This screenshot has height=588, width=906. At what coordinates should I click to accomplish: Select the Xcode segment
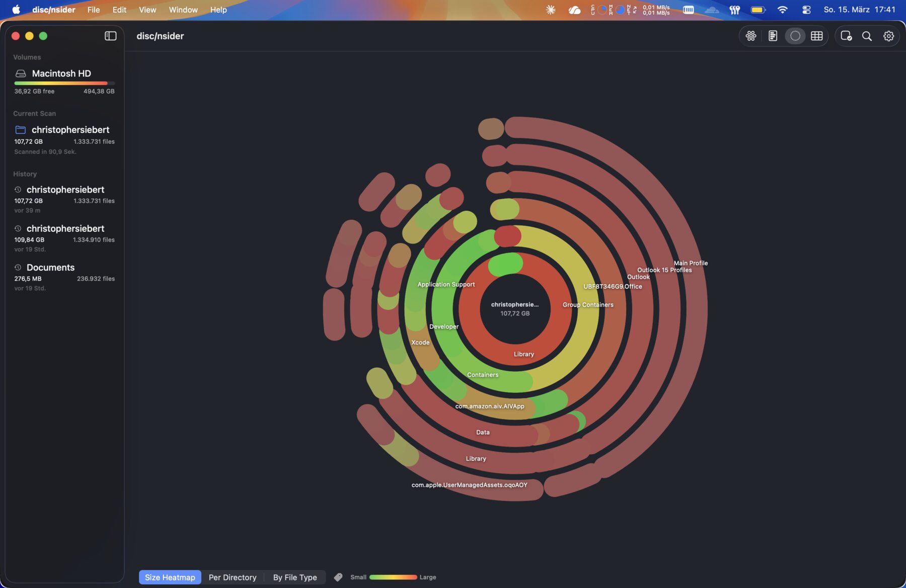point(420,343)
